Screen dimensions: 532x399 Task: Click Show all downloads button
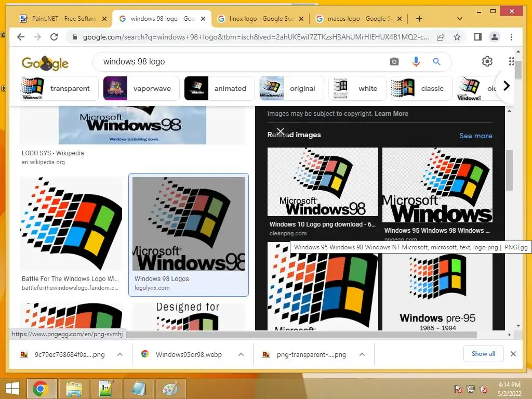coord(484,354)
